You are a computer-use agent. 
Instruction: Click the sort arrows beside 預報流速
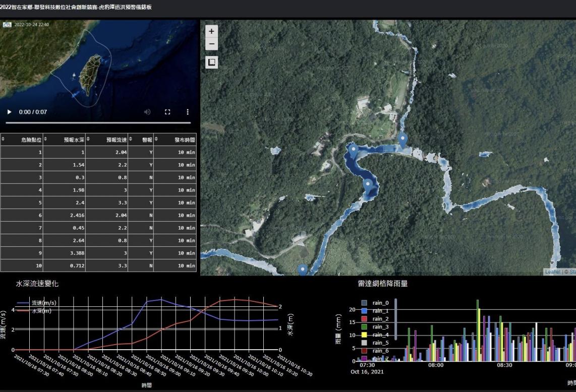(x=88, y=139)
